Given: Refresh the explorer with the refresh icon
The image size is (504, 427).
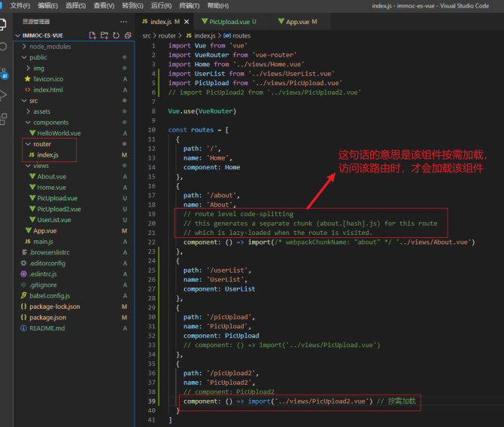Looking at the screenshot, I should [x=116, y=35].
